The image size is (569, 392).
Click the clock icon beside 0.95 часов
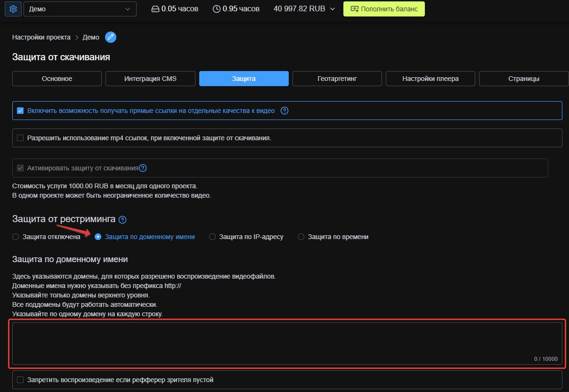pyautogui.click(x=217, y=9)
